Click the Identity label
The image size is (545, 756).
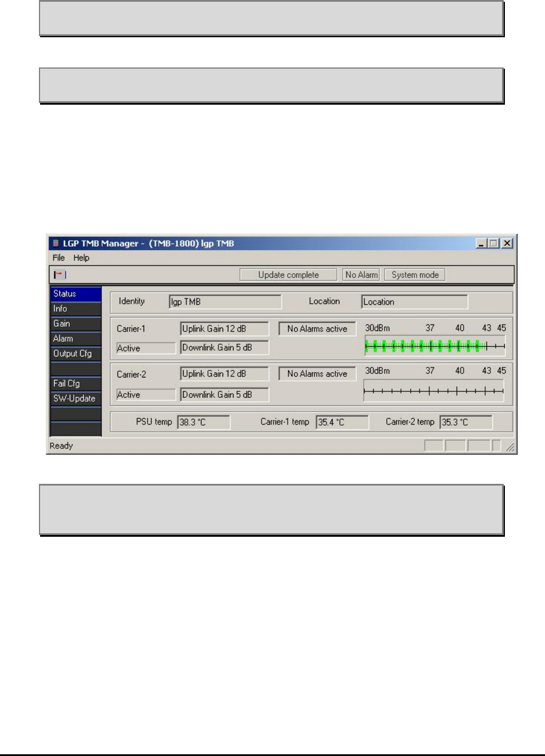click(132, 301)
